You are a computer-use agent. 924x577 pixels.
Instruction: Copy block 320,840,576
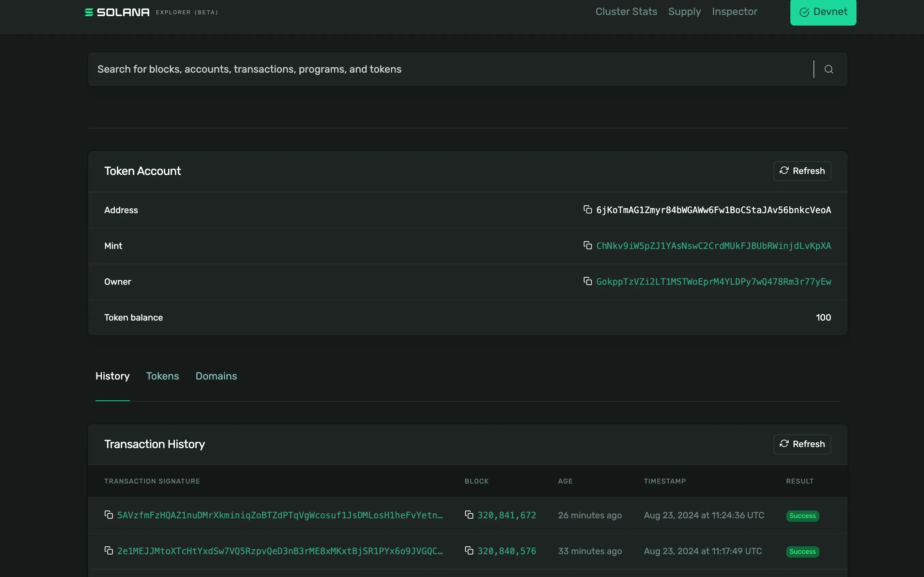(x=469, y=551)
